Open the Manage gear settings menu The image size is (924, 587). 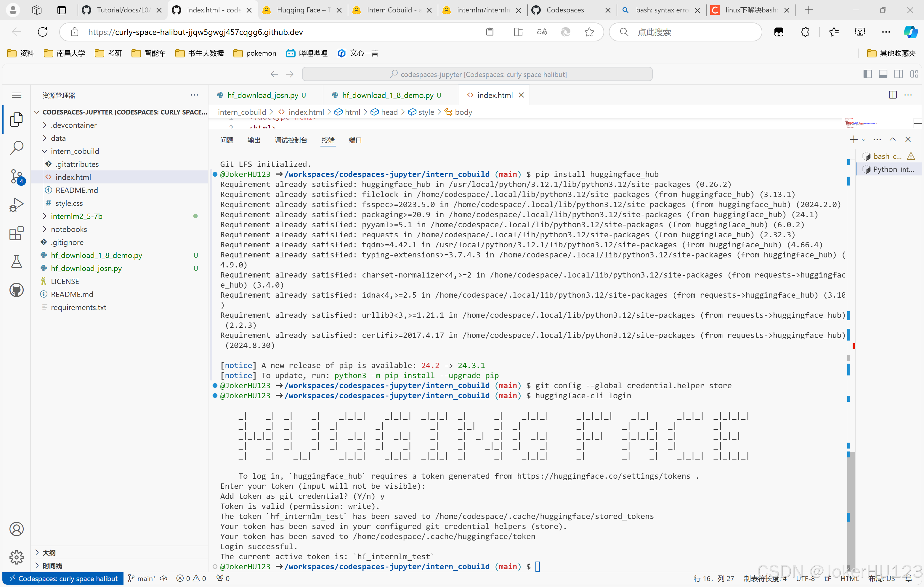click(x=17, y=557)
